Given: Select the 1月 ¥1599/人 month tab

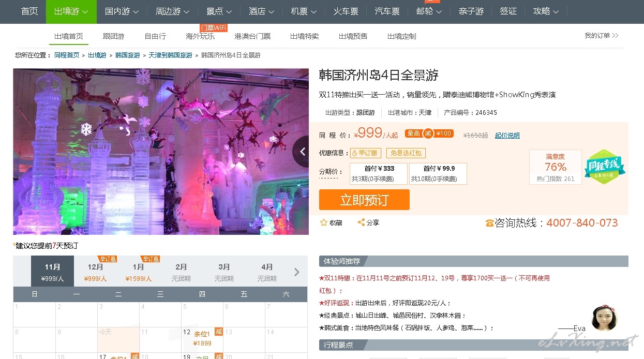Looking at the screenshot, I should [139, 272].
